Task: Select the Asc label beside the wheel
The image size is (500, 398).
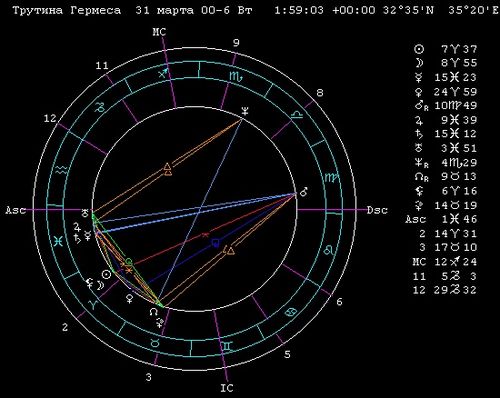Action: tap(16, 210)
